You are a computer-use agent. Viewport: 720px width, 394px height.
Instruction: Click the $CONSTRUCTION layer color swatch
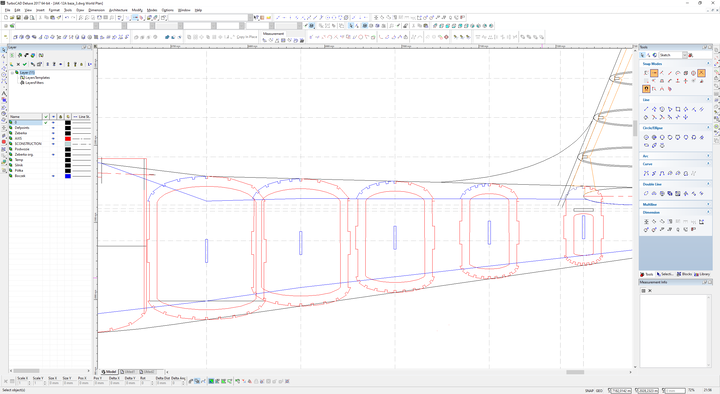pos(68,144)
